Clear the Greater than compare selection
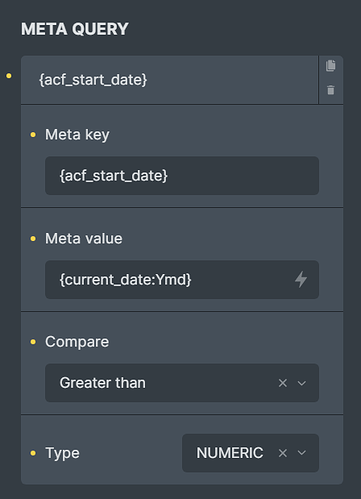Screen dimensions: 361x499 (x=283, y=383)
